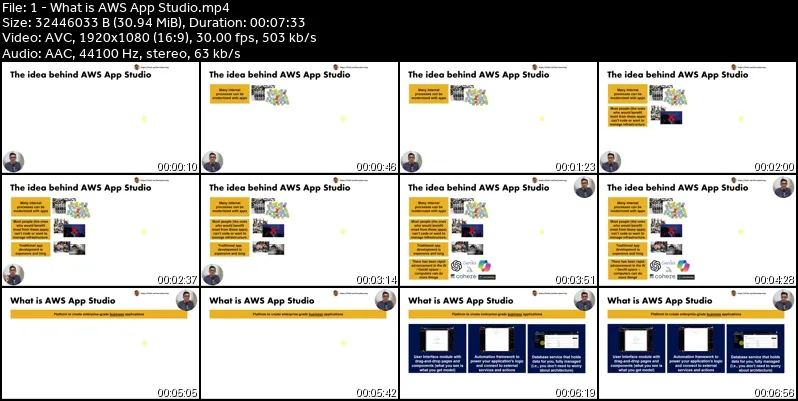Choose the thumbnail frame stamped 00:06:19
The image size is (798, 401).
(x=498, y=343)
